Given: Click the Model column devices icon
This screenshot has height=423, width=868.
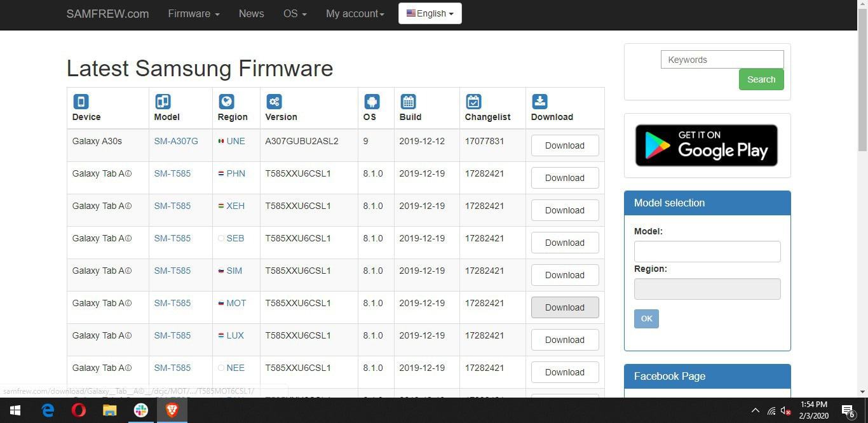Looking at the screenshot, I should click(x=163, y=102).
